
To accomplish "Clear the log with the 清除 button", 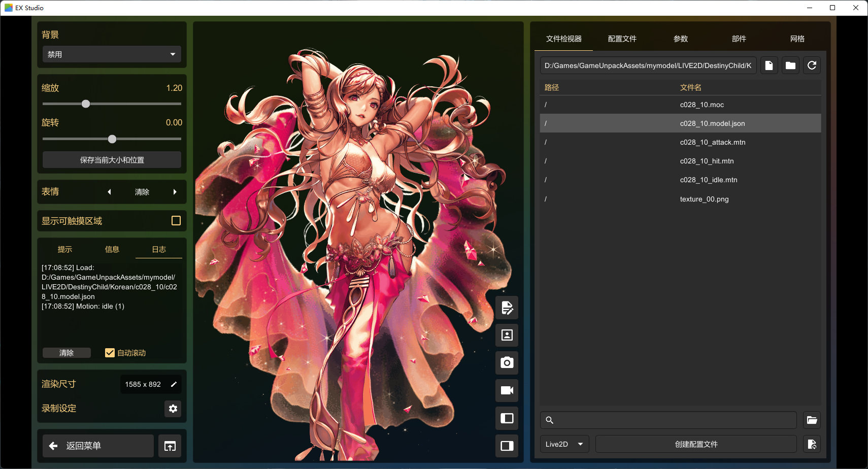I will click(66, 353).
